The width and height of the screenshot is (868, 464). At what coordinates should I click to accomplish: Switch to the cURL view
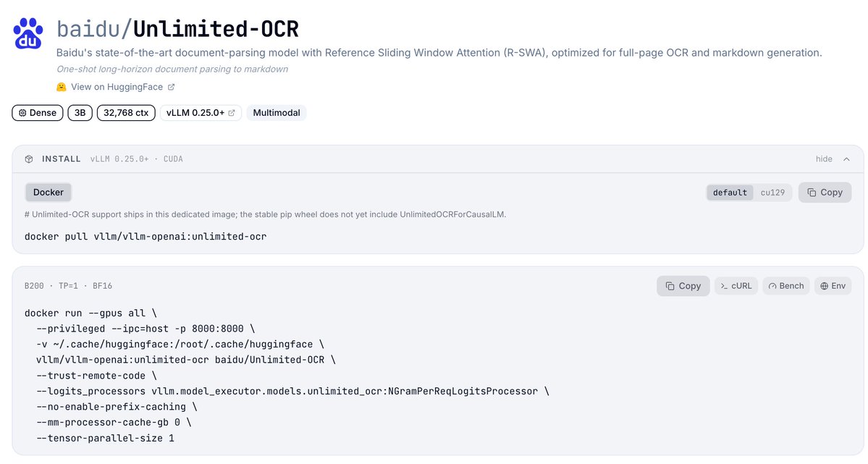tap(736, 286)
